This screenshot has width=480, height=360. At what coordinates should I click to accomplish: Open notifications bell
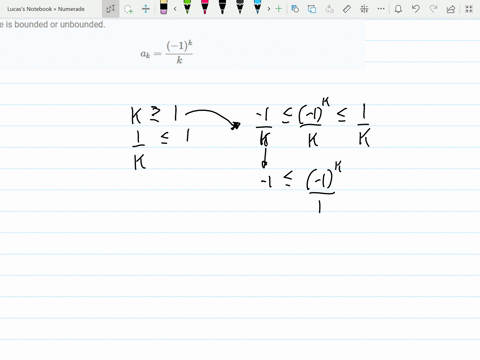[398, 9]
